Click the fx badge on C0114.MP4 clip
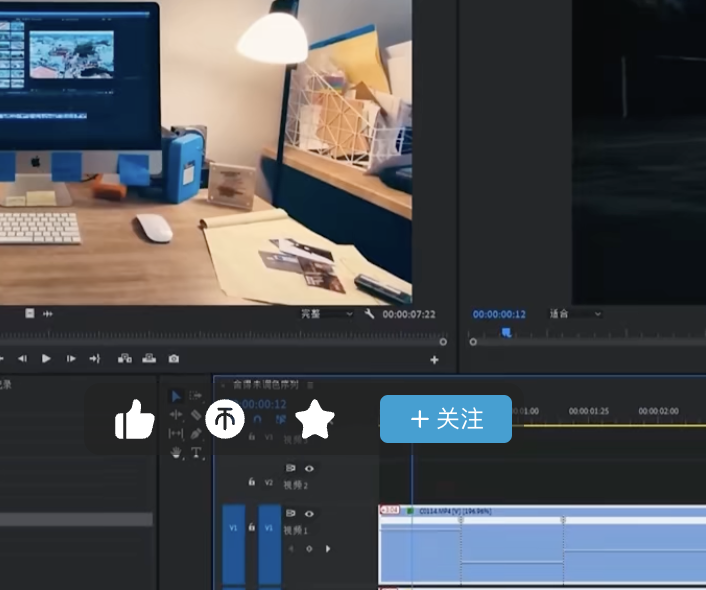706x590 pixels. (x=410, y=511)
